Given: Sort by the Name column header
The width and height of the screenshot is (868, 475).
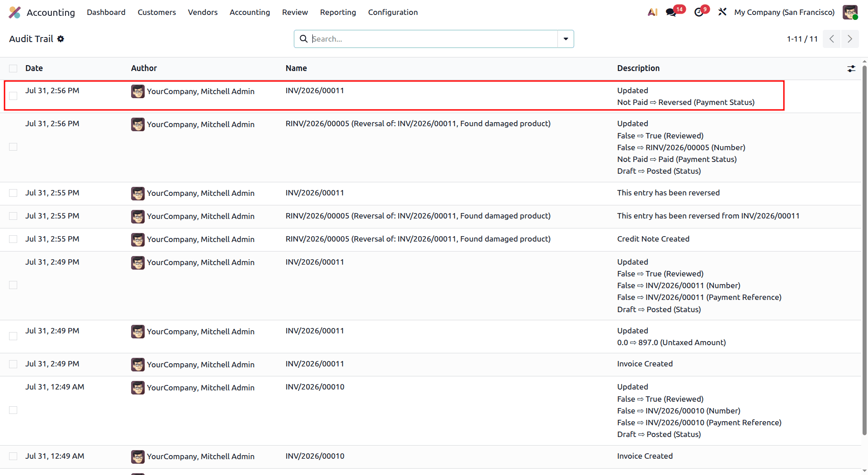Looking at the screenshot, I should (296, 68).
